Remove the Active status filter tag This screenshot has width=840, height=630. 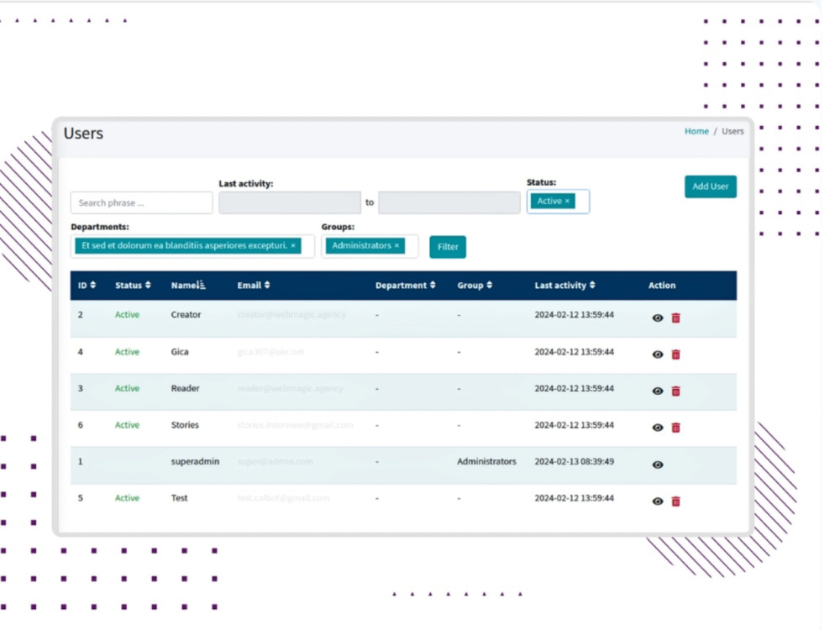click(x=567, y=202)
